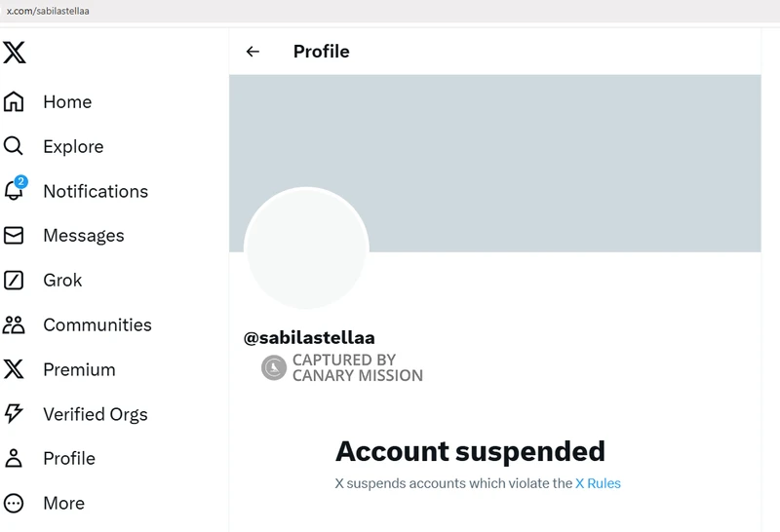The image size is (780, 532).
Task: Open the Profile person icon
Action: pyautogui.click(x=14, y=458)
